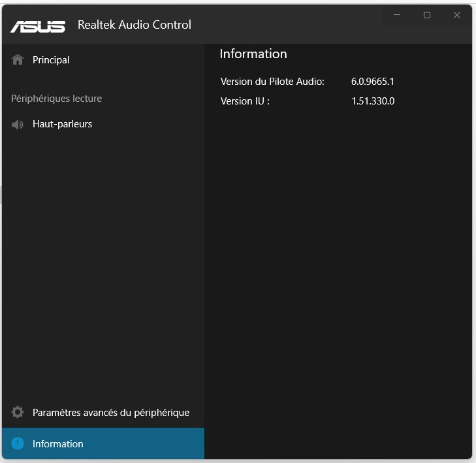Click the gear icon for advanced settings
476x463 pixels.
18,413
